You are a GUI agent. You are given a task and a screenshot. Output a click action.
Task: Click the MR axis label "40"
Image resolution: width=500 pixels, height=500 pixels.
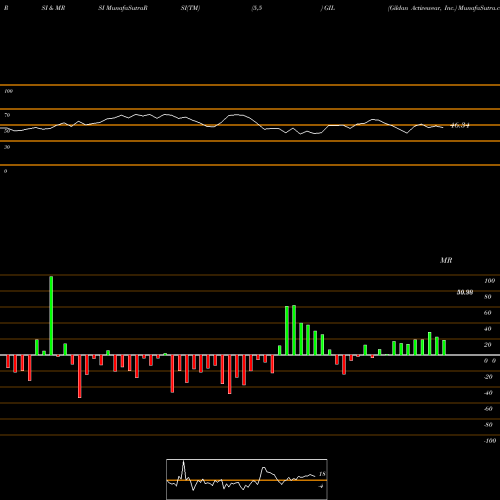pos(488,329)
